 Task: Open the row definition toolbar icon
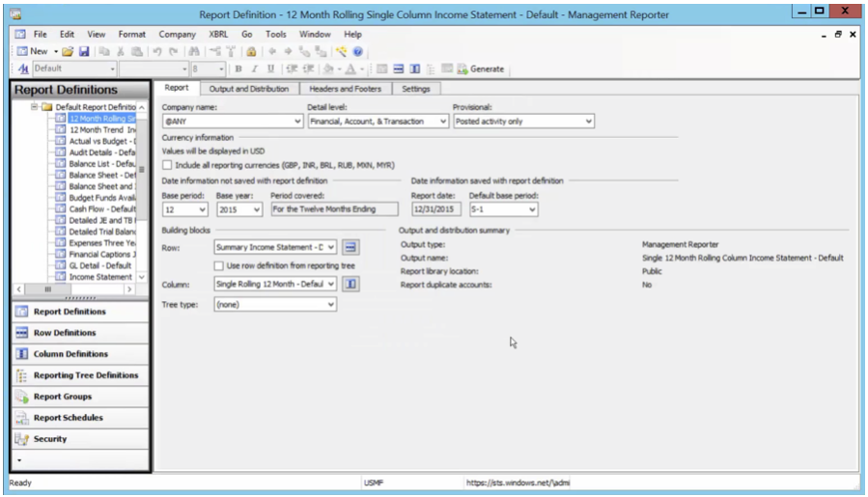[398, 69]
